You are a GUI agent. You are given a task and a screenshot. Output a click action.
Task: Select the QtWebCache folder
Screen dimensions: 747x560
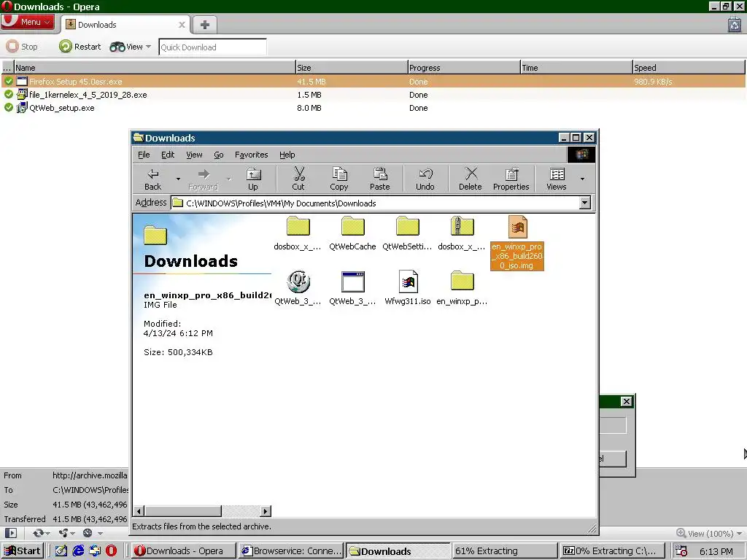click(352, 233)
